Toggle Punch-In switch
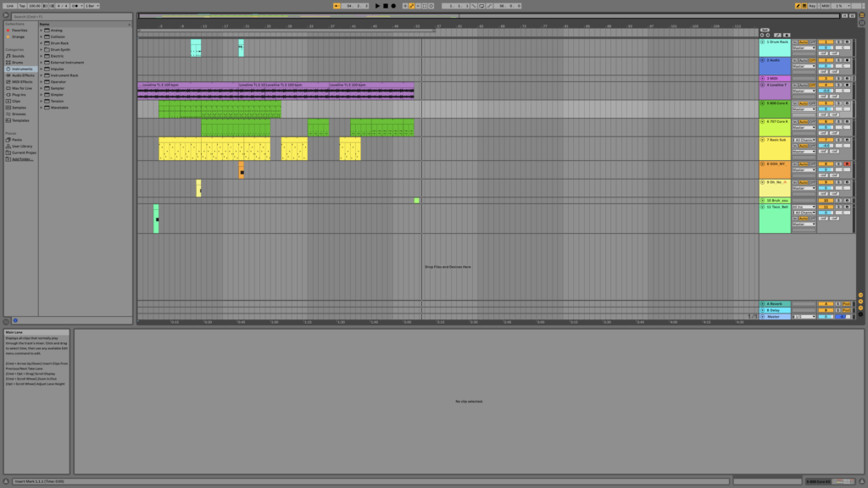The image size is (868, 488). [473, 6]
